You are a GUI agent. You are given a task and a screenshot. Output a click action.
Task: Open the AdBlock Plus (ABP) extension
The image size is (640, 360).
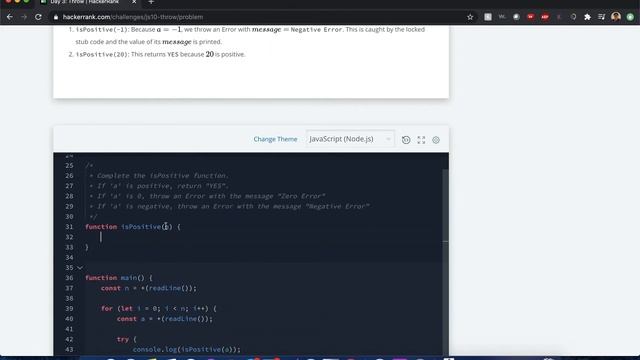(x=545, y=17)
